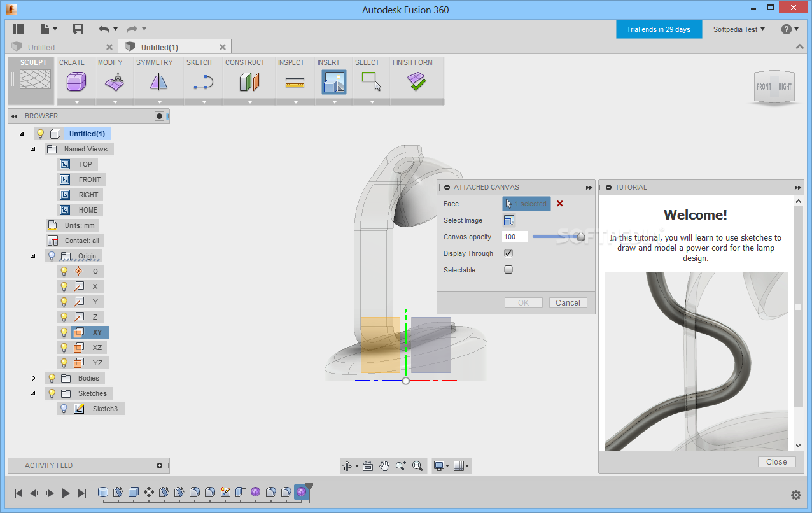This screenshot has height=513, width=812.
Task: Toggle visibility bulb for Untitled(1)
Action: [40, 134]
